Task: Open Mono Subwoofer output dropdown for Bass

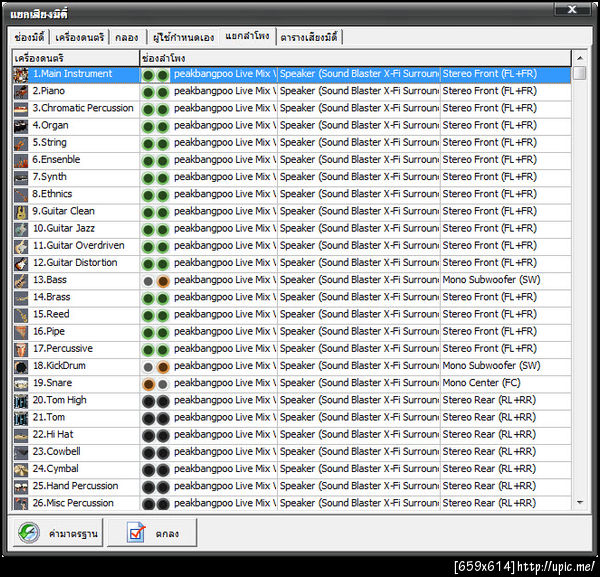Action: tap(505, 280)
